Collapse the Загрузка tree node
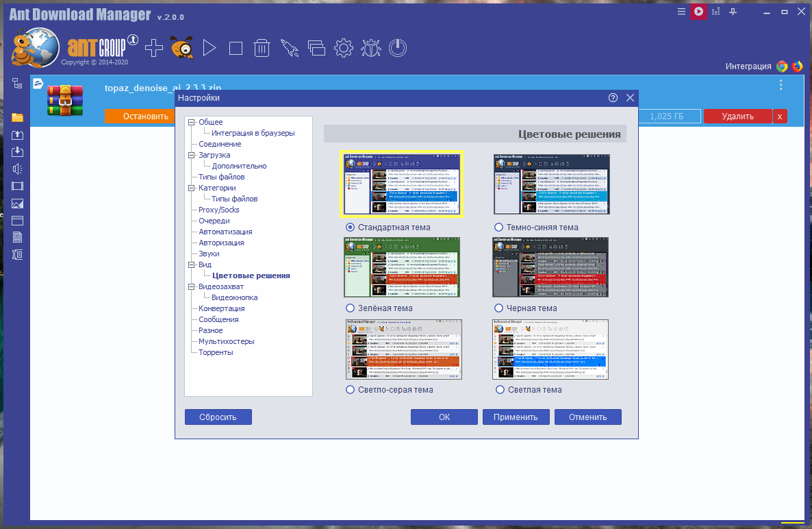The height and width of the screenshot is (529, 812). pyautogui.click(x=191, y=155)
